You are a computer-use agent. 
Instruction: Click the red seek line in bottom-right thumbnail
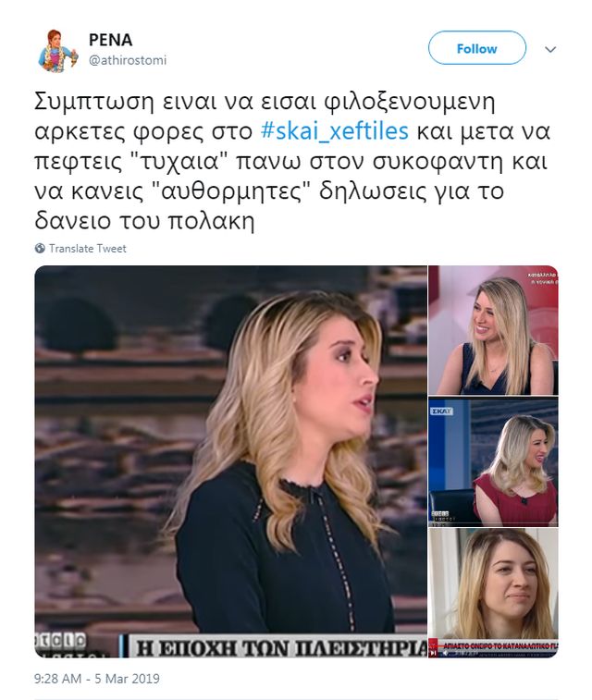[x=493, y=645]
